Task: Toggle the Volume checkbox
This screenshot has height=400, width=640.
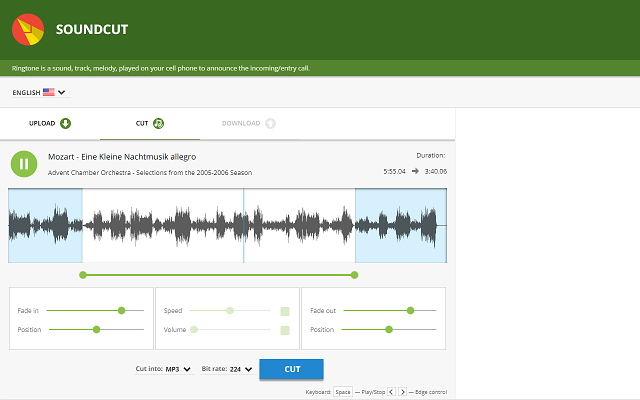Action: tap(285, 330)
